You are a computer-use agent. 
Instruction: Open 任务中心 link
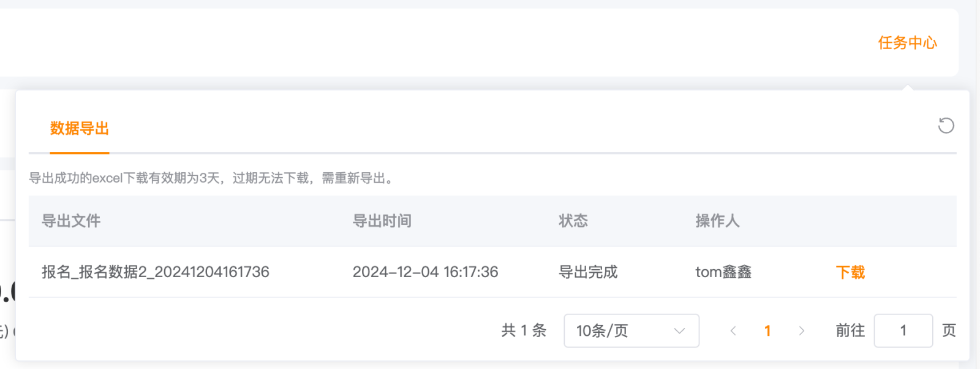point(908,43)
